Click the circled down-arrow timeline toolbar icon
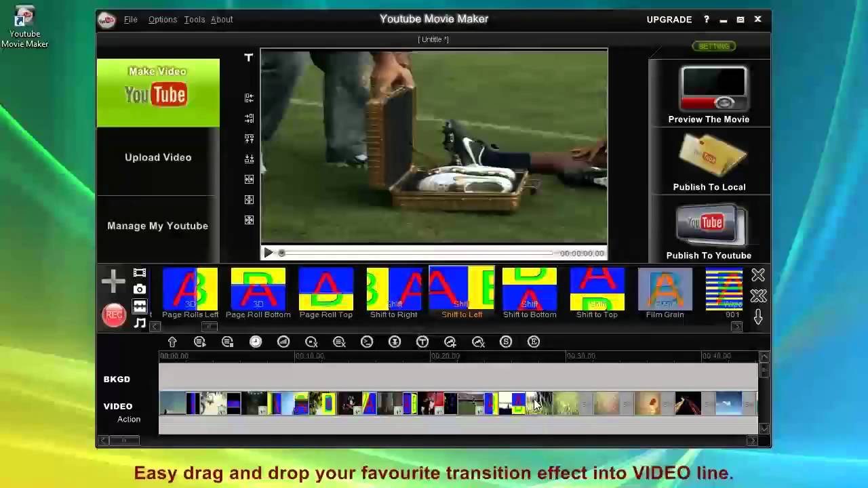The width and height of the screenshot is (868, 488). coord(395,342)
